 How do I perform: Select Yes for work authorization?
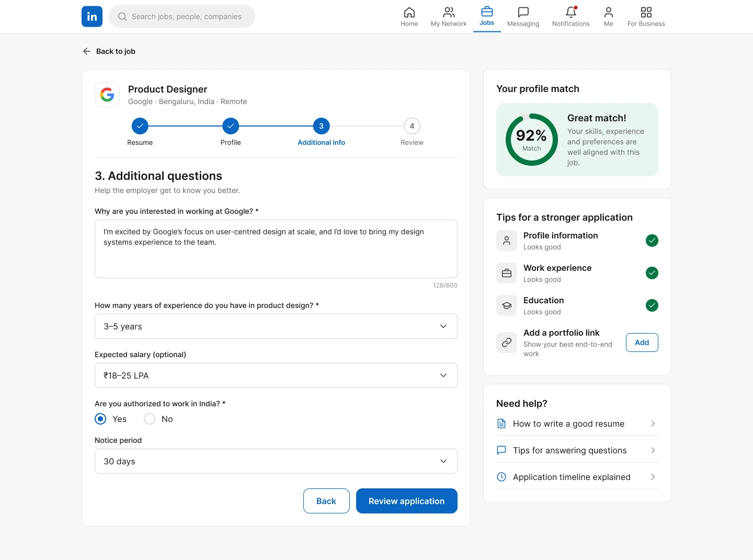[100, 419]
